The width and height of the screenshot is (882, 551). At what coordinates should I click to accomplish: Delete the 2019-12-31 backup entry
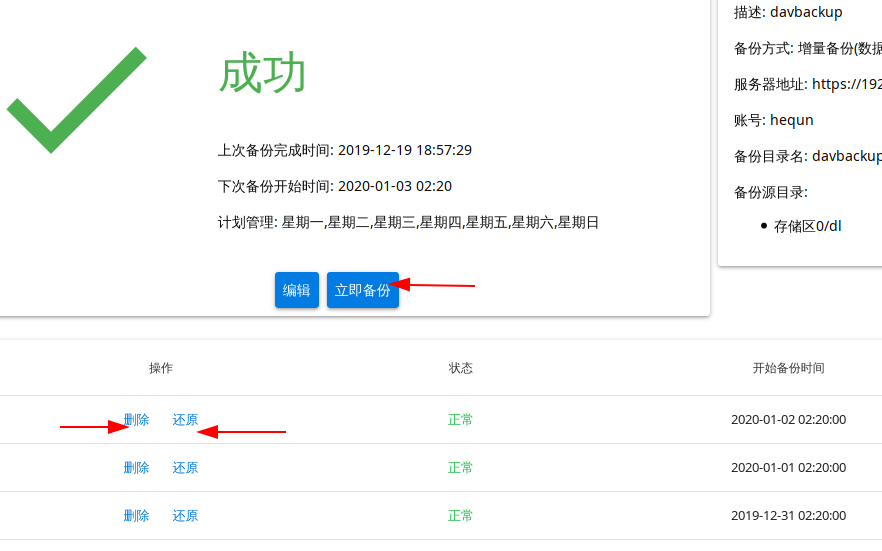coord(136,516)
